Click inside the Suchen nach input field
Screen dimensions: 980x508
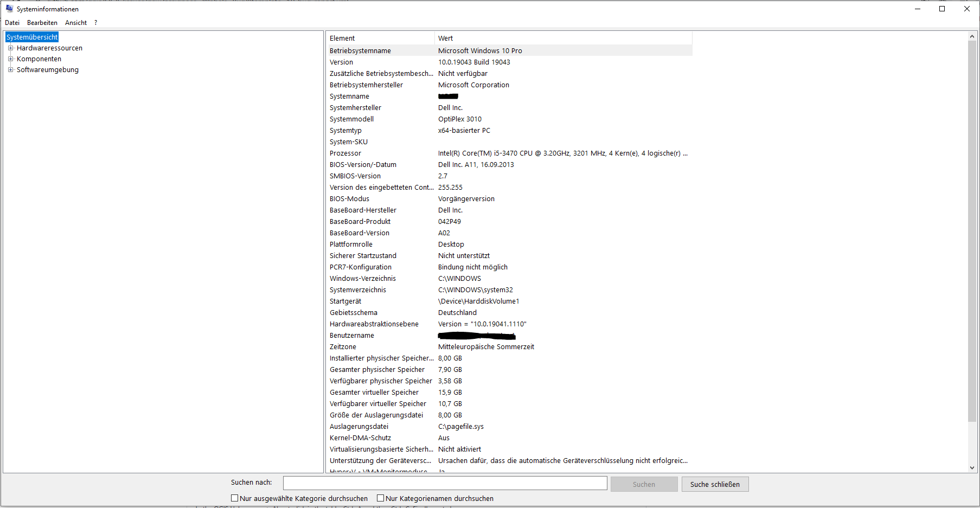(x=445, y=483)
